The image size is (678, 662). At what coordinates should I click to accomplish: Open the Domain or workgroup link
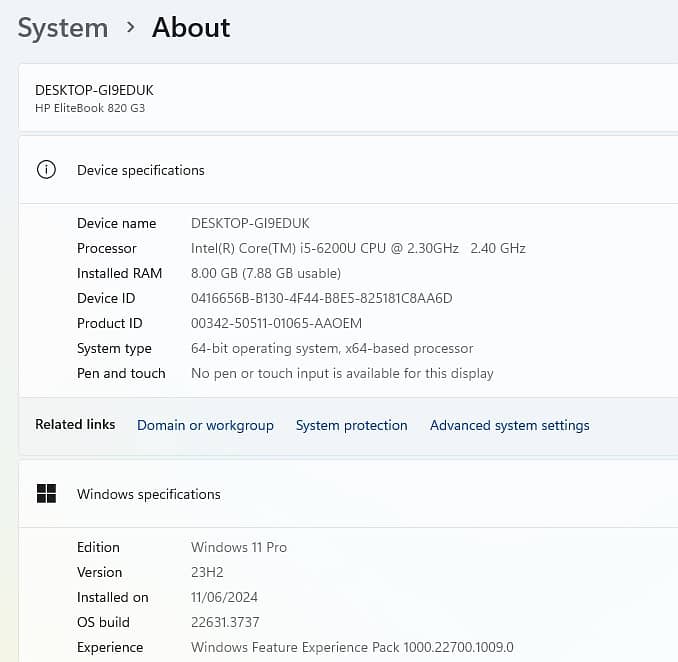pos(205,425)
